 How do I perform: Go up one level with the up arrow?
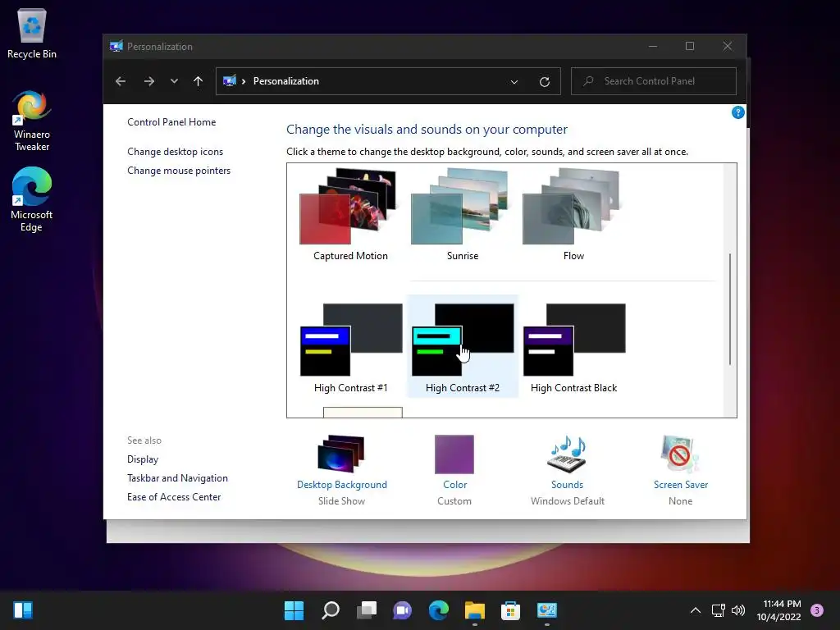[x=199, y=81]
